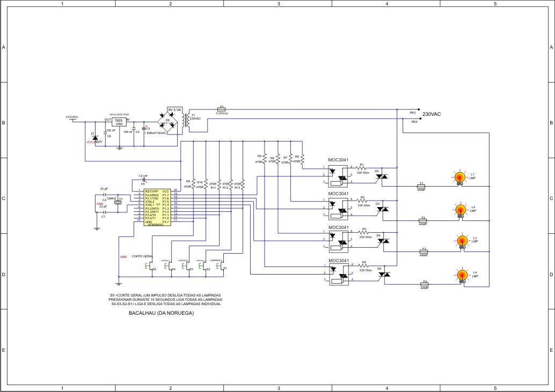Select resistor R1 330 Ohm
555x392 pixels.
362,168
